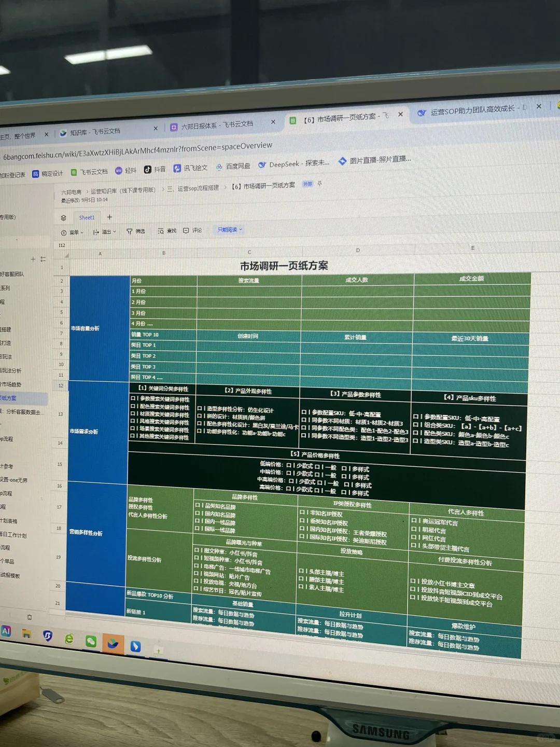Click the 最近30天销量 header cell
Image resolution: width=560 pixels, height=747 pixels.
(470, 339)
